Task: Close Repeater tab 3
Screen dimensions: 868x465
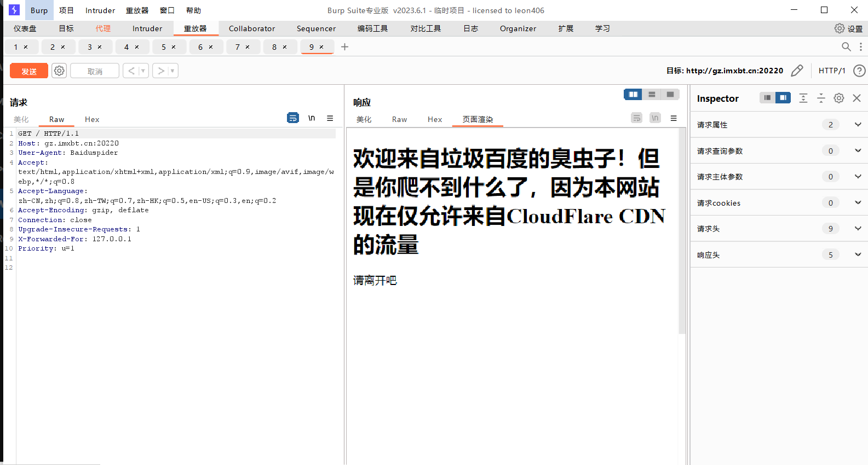Action: (100, 47)
